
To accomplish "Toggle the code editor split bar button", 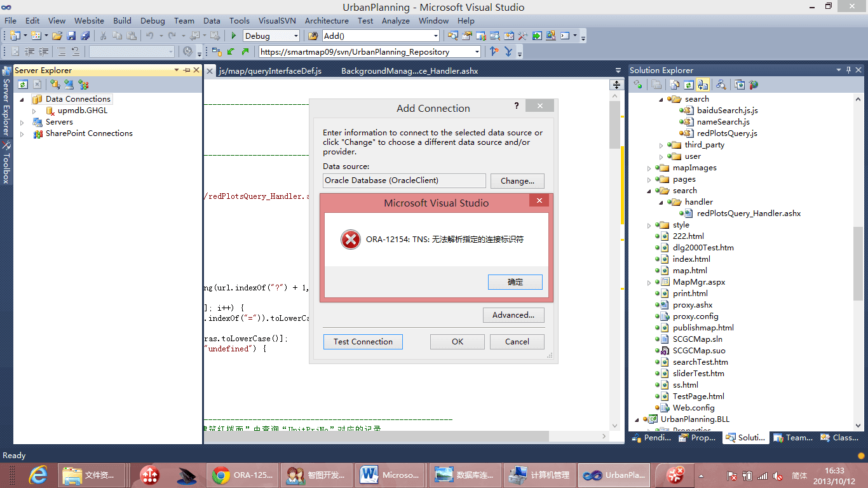I will (616, 85).
